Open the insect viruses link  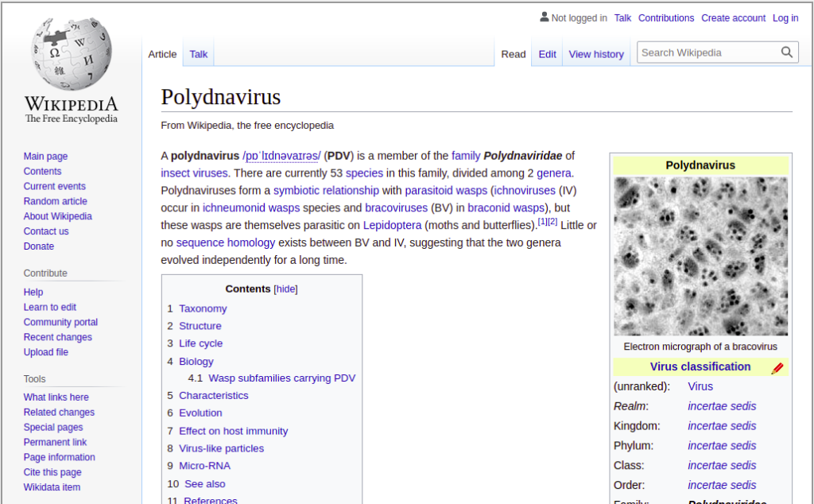pos(194,173)
